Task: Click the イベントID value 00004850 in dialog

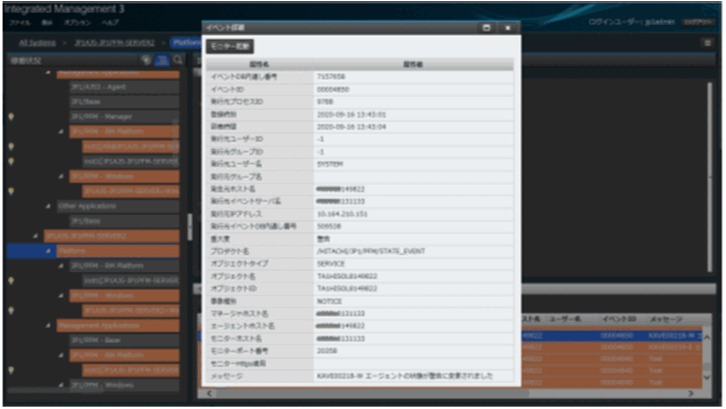Action: coord(332,89)
